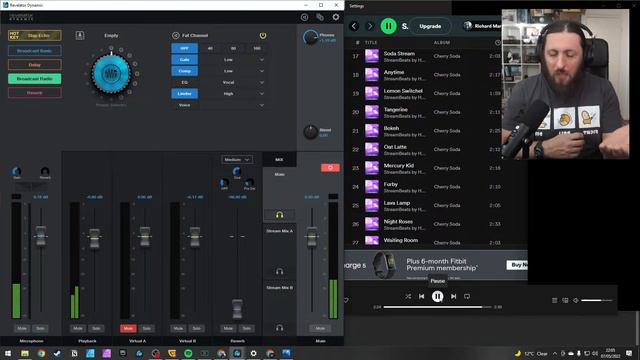Toggle the Gate button
This screenshot has width=640, height=360.
[x=184, y=60]
